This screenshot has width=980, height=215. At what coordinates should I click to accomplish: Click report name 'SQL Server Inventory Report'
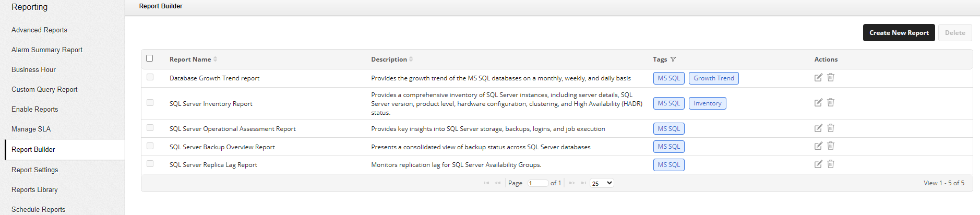coord(211,104)
